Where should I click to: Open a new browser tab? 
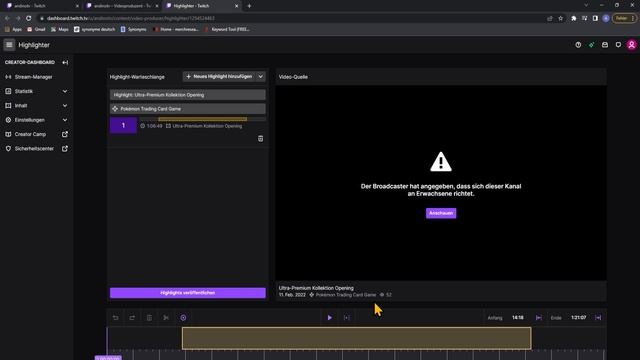click(x=249, y=6)
